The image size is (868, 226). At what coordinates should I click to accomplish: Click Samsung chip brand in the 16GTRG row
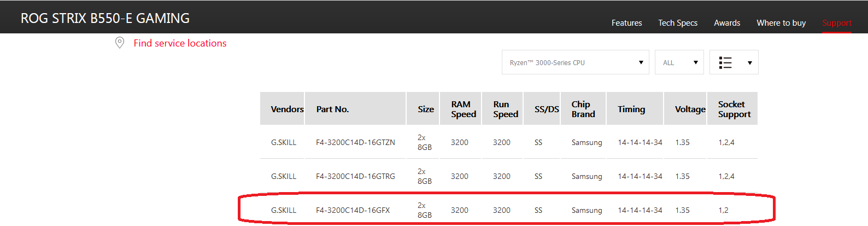tap(587, 176)
